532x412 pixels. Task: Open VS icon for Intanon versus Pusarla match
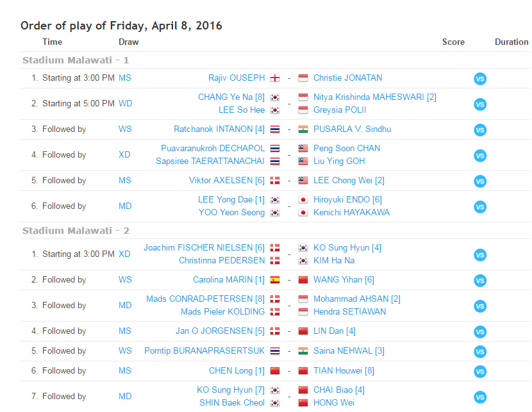[480, 130]
